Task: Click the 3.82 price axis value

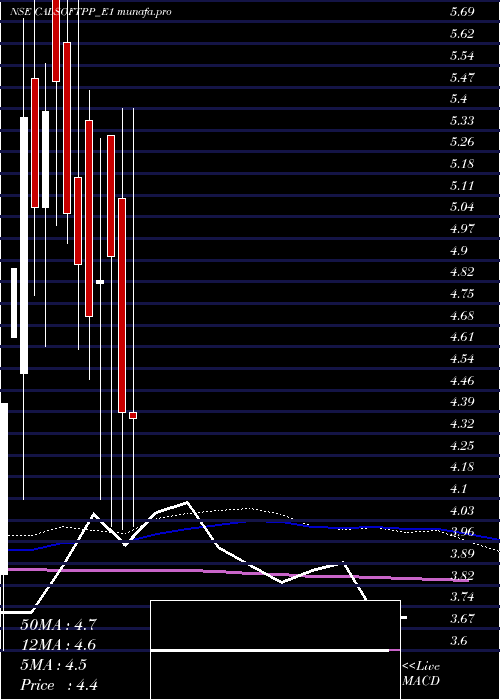Action: tap(462, 575)
